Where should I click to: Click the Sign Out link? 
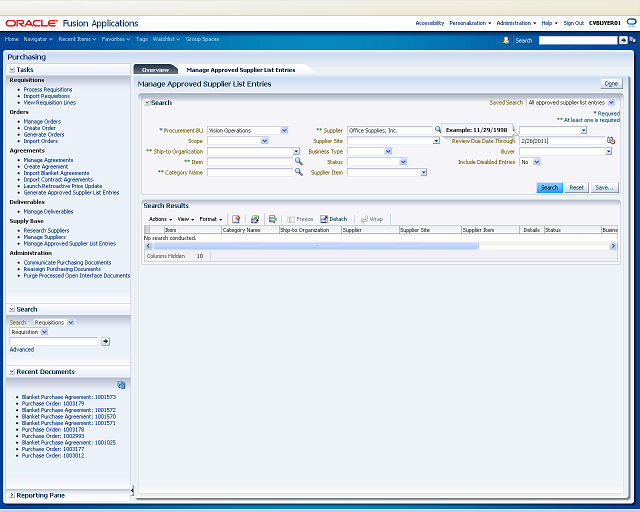coord(573,23)
